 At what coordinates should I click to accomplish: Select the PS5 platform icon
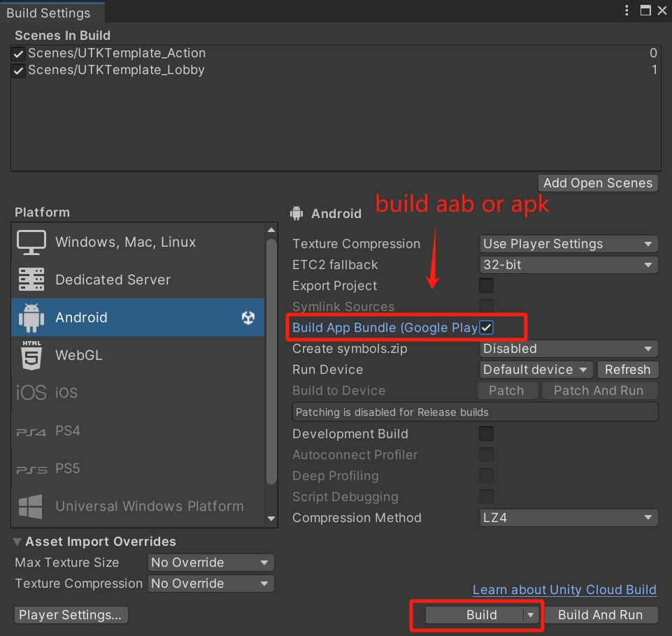(31, 469)
